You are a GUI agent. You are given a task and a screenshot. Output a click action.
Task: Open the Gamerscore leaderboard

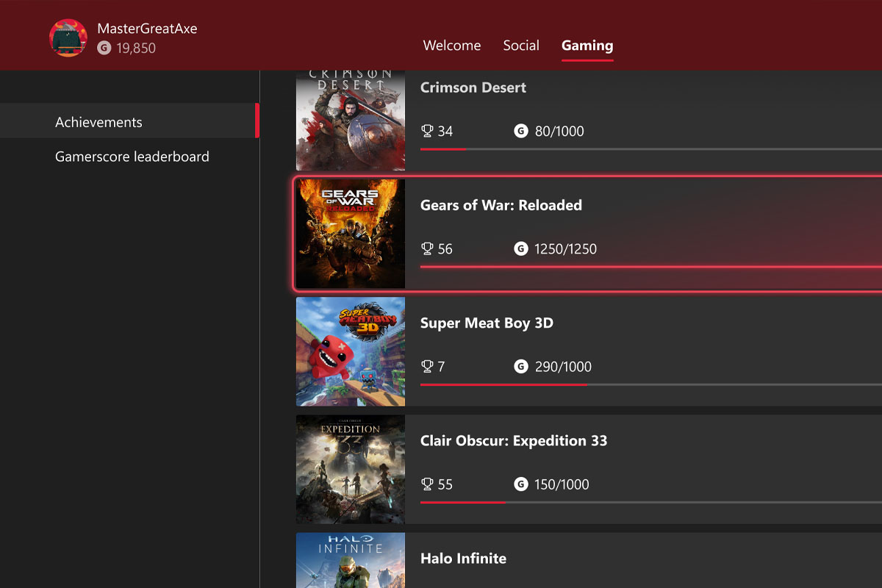click(x=132, y=157)
